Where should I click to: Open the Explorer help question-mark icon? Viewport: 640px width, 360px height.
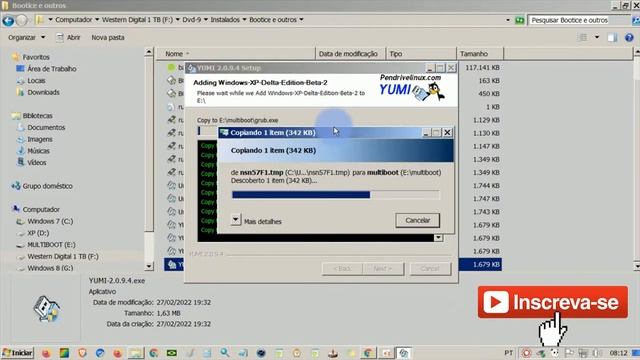(x=629, y=38)
